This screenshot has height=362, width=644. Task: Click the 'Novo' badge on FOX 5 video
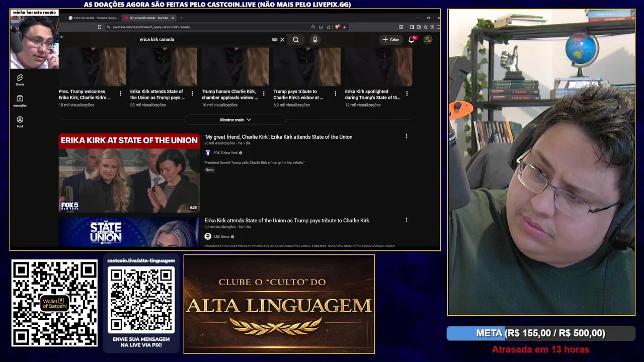pos(209,170)
